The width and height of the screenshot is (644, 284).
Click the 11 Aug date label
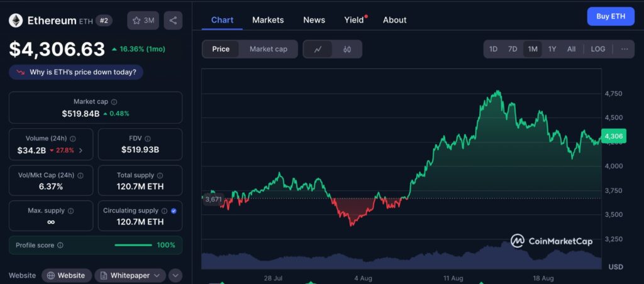(x=453, y=278)
